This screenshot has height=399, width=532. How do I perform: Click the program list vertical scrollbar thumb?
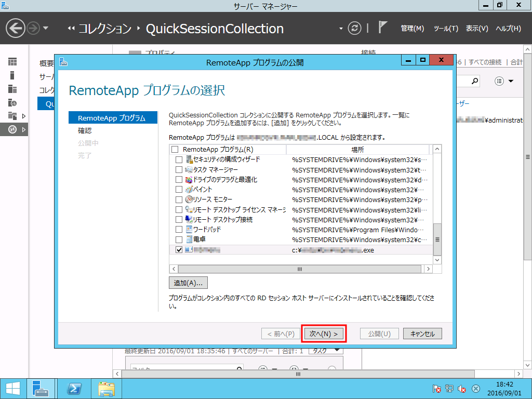click(437, 240)
